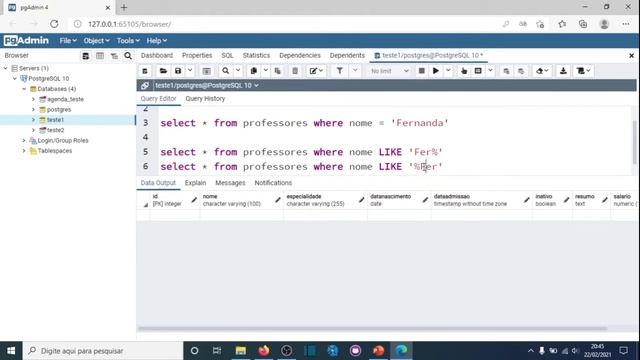Open the Object menu
This screenshot has width=640, height=360.
coord(96,41)
